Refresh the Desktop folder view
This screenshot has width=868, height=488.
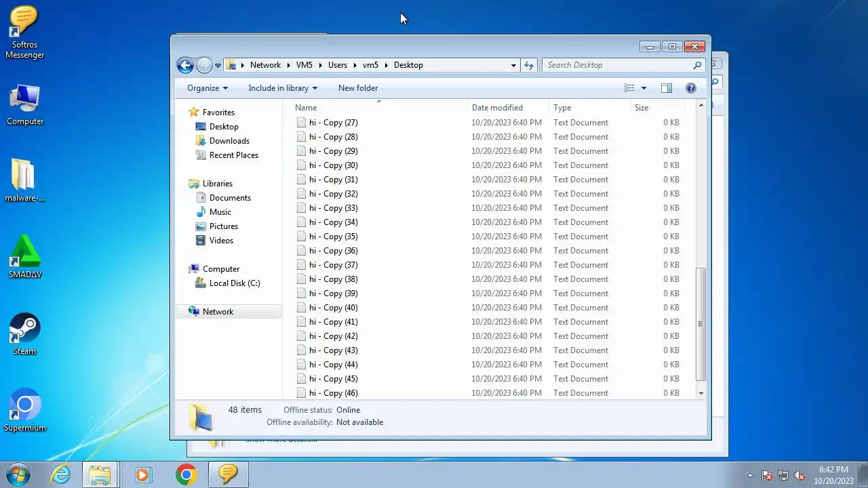[529, 65]
